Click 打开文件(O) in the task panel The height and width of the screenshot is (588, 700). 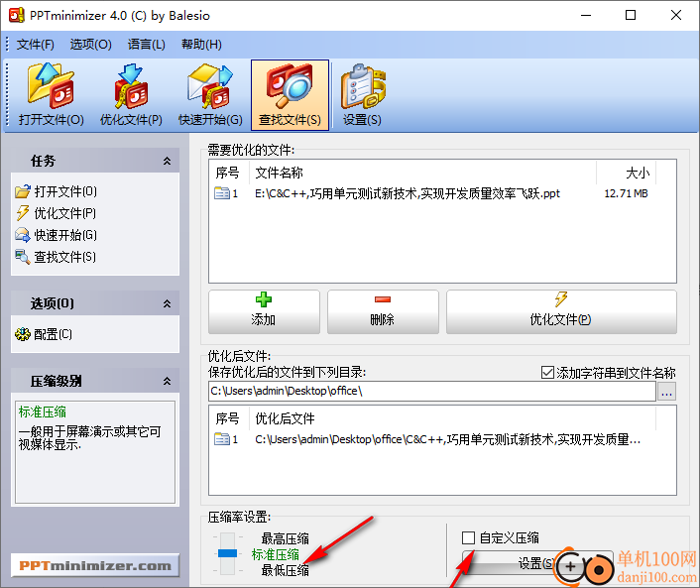tap(56, 191)
